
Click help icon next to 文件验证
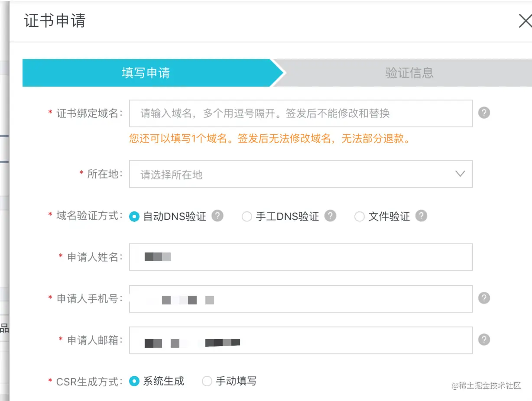(421, 216)
